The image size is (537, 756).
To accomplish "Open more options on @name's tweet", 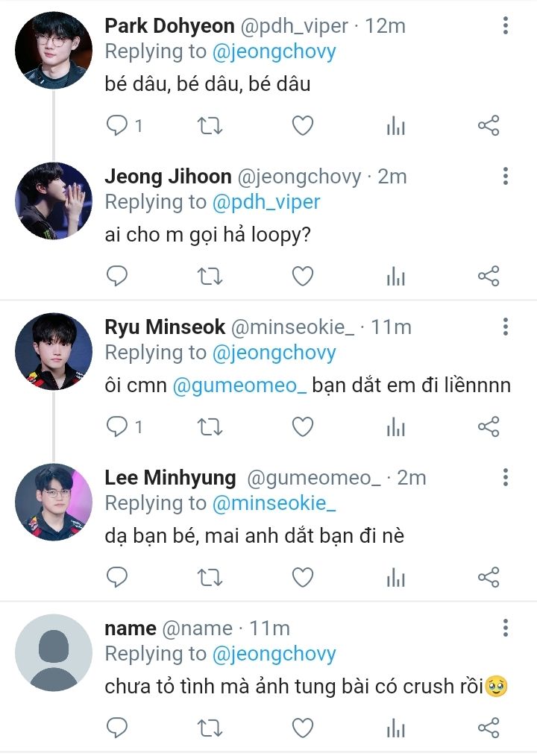I will click(x=506, y=629).
